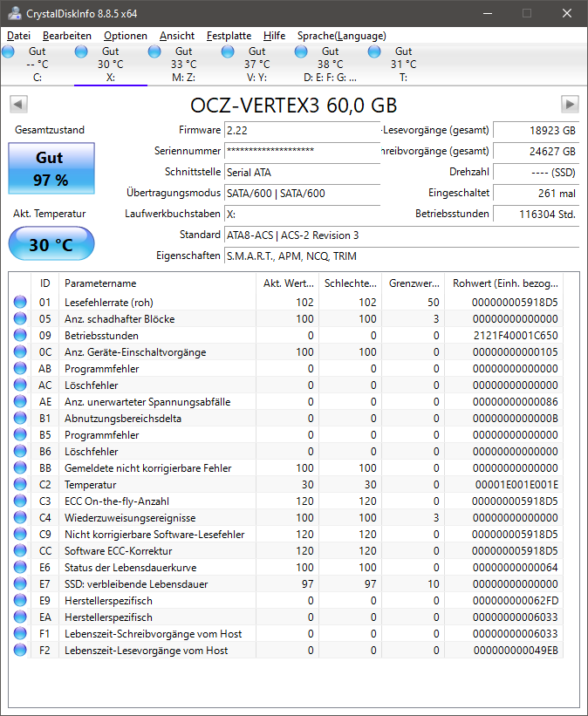Click the Schnittstelle field Serial ATA
The width and height of the screenshot is (588, 716).
303,172
